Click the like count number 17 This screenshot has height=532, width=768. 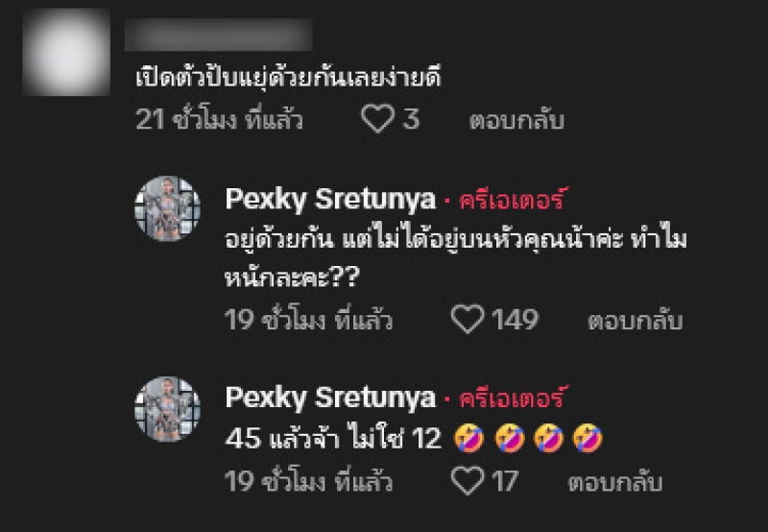tap(505, 480)
